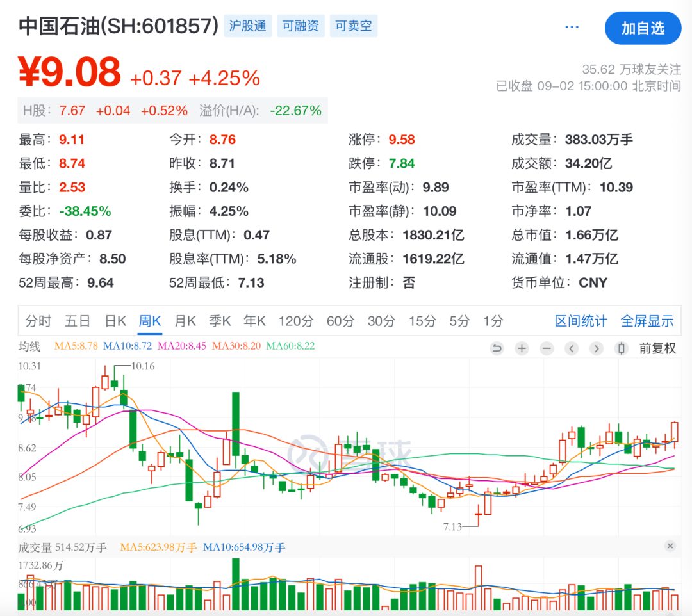692x616 pixels.
Task: Click the 涨停 value 9.58
Action: point(402,140)
